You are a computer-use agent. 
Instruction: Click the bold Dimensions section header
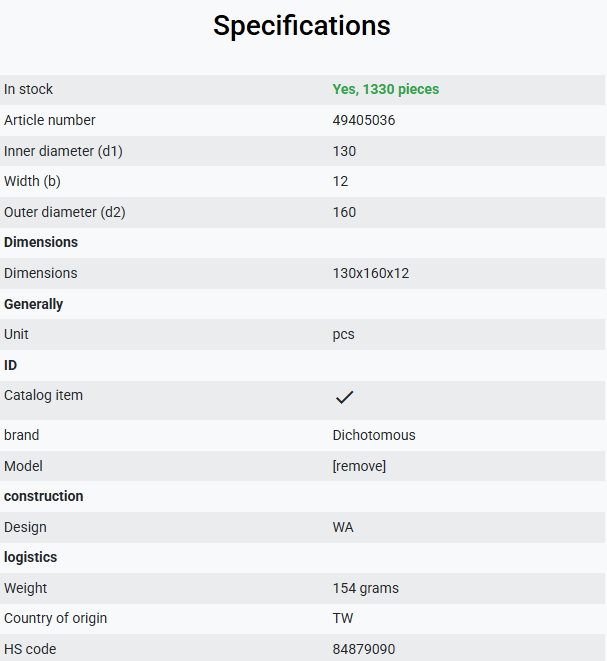tap(41, 242)
